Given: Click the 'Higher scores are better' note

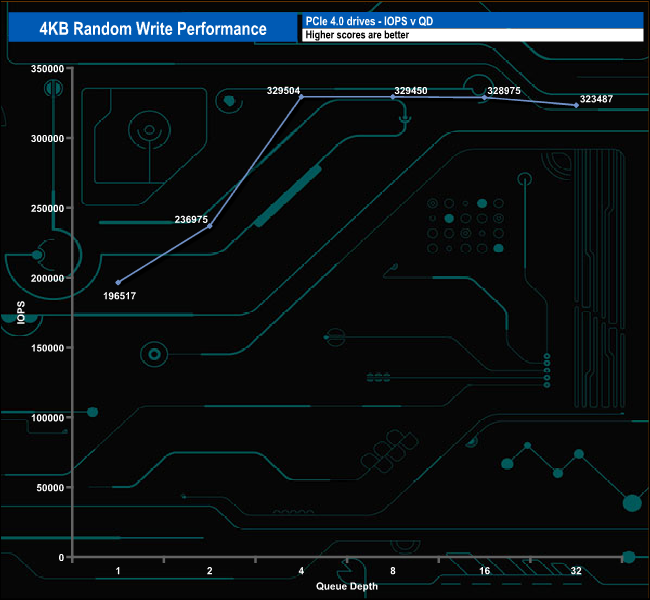Looking at the screenshot, I should coord(357,35).
